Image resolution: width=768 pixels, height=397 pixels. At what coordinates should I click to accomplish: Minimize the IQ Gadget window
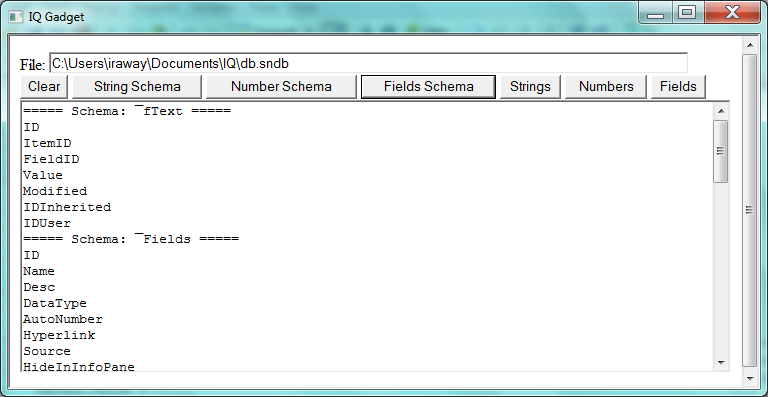655,13
